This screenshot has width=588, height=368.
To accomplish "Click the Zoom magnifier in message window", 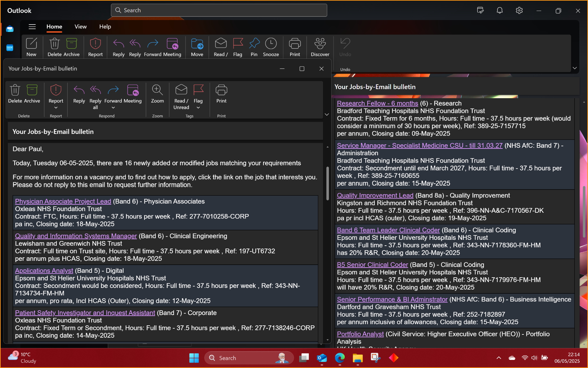I will (x=157, y=94).
